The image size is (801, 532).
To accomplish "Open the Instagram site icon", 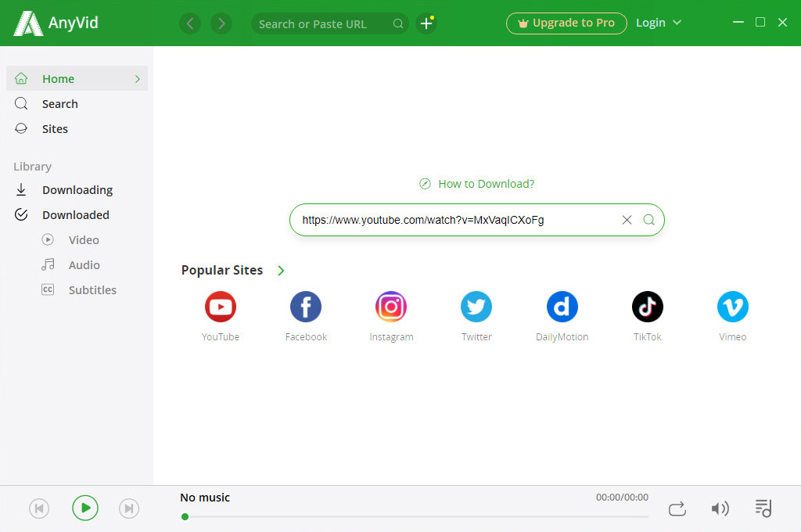I will point(391,307).
